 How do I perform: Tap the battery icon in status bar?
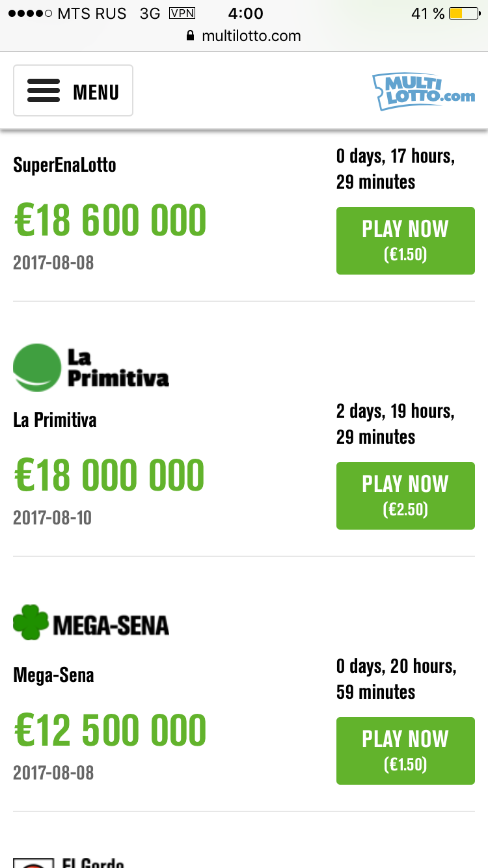pos(464,14)
